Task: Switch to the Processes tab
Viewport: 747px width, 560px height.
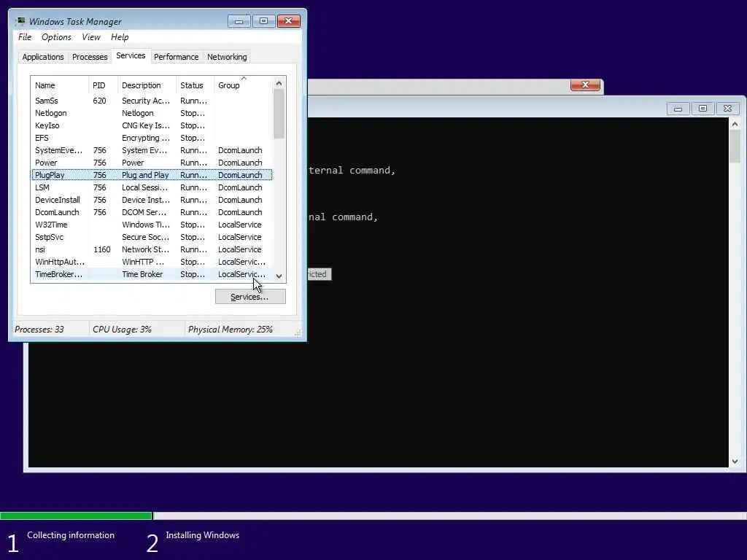Action: pos(90,57)
